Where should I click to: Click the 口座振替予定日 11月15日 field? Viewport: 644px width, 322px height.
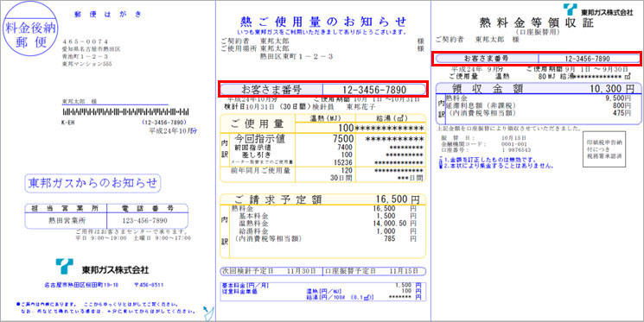point(374,271)
